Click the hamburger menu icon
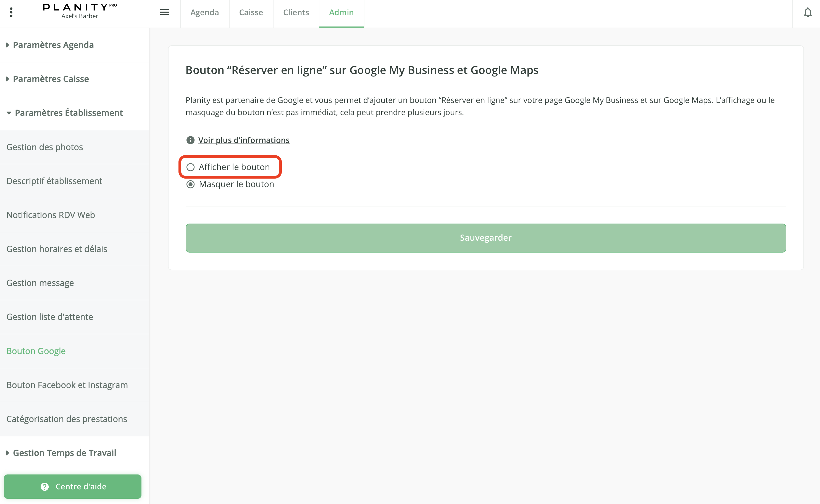This screenshot has width=820, height=504. (164, 12)
